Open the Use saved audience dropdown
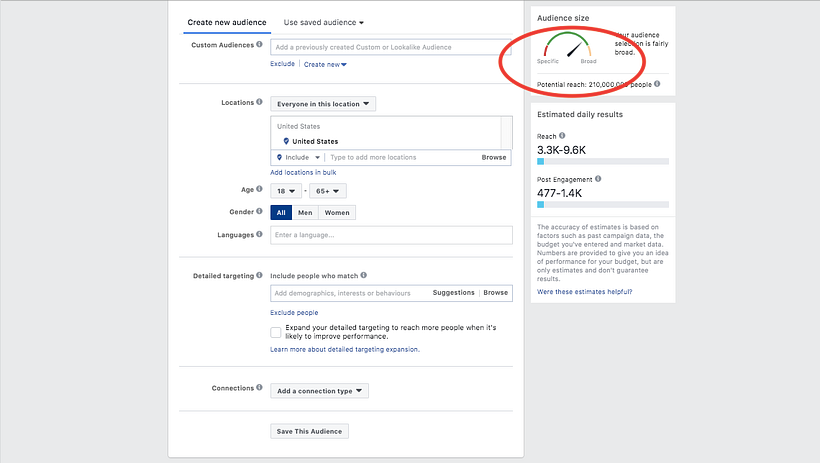The height and width of the screenshot is (463, 820). pos(324,22)
